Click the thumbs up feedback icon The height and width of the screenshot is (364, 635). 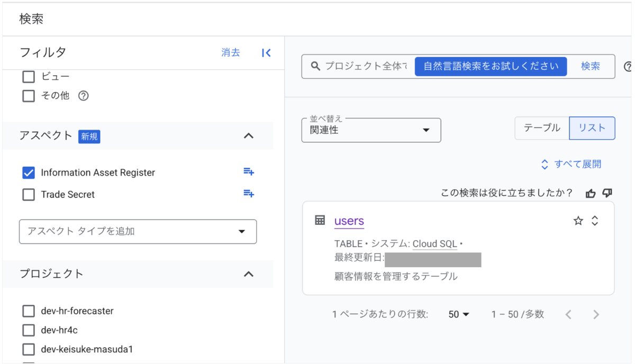(591, 193)
